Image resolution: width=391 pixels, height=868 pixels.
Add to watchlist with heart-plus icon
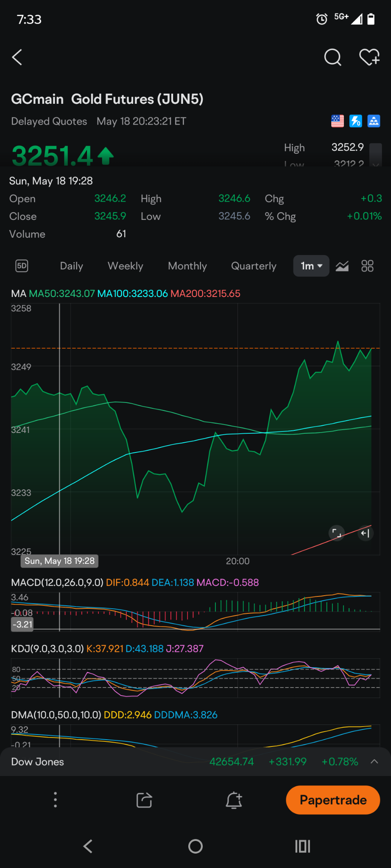369,57
